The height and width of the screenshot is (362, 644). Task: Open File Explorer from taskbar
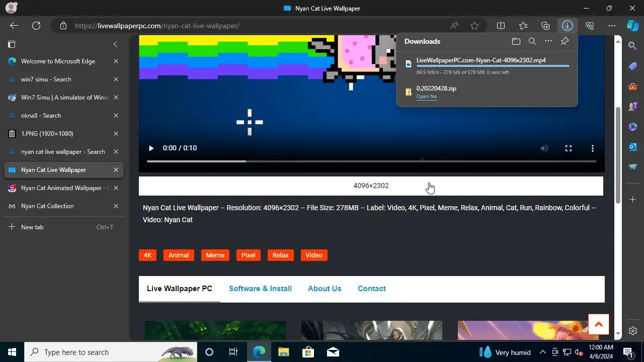(283, 352)
